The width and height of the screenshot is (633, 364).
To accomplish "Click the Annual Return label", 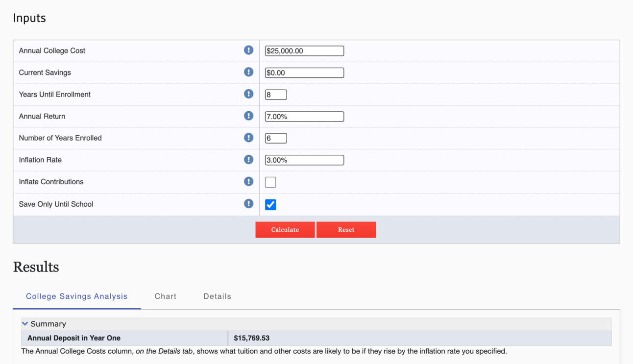I will (42, 117).
